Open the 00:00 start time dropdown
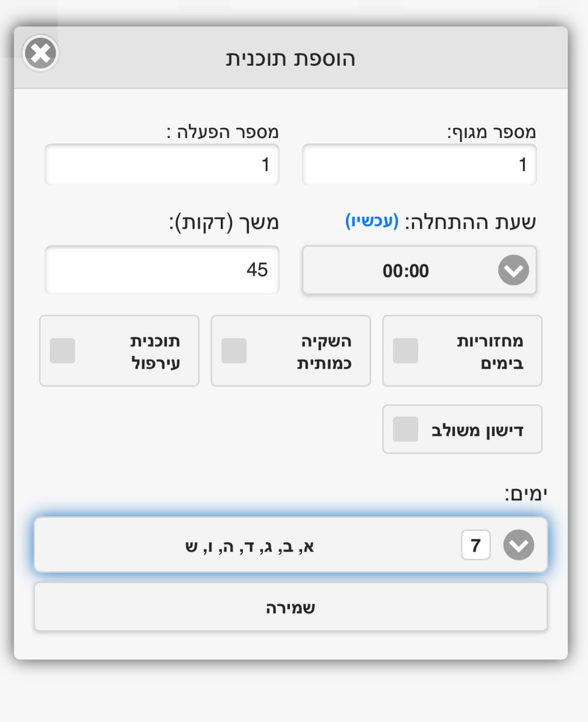This screenshot has height=722, width=588. coord(419,270)
